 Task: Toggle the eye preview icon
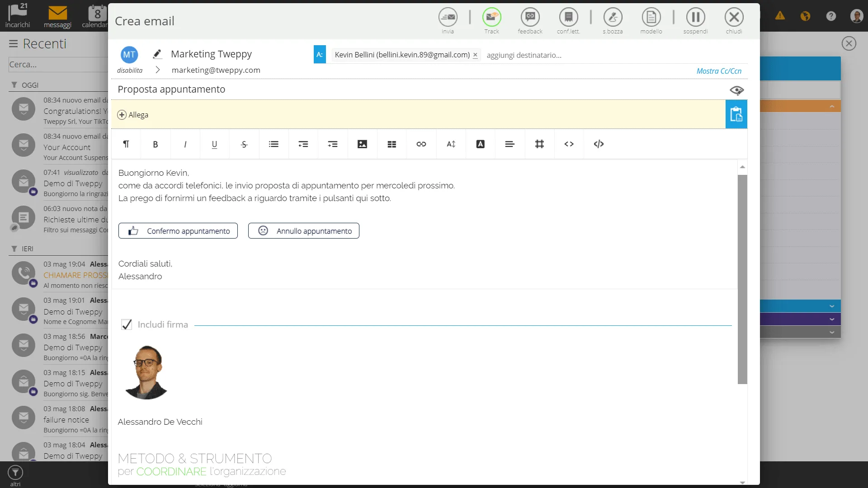[x=737, y=90]
